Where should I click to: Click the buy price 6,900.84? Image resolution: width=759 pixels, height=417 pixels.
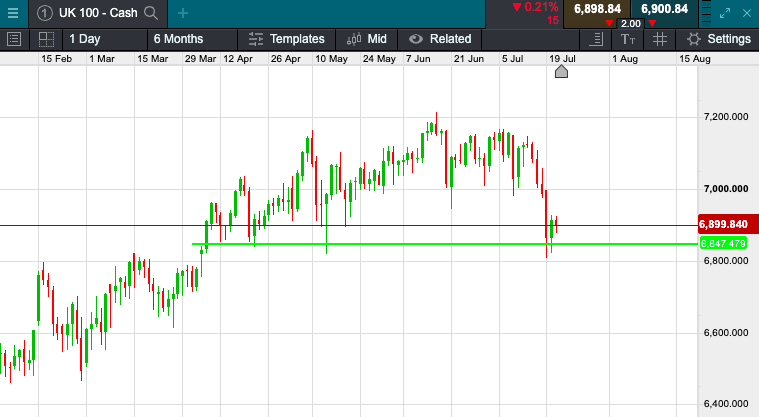(664, 9)
